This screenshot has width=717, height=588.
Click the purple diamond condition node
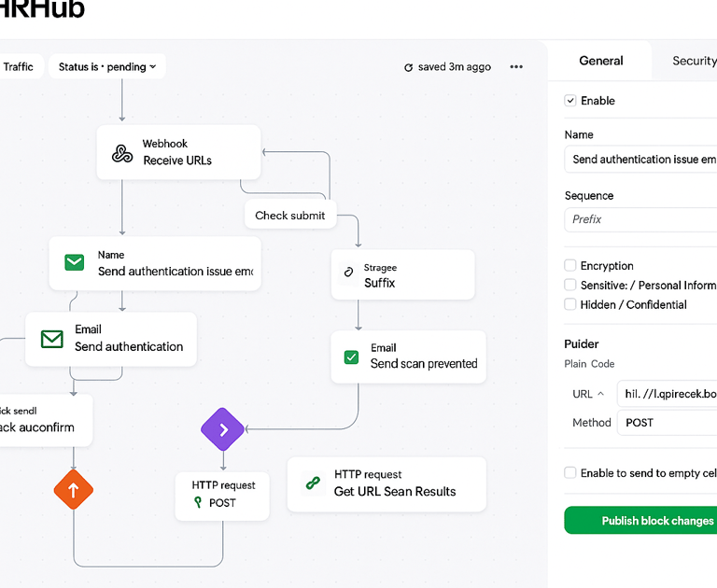click(222, 430)
